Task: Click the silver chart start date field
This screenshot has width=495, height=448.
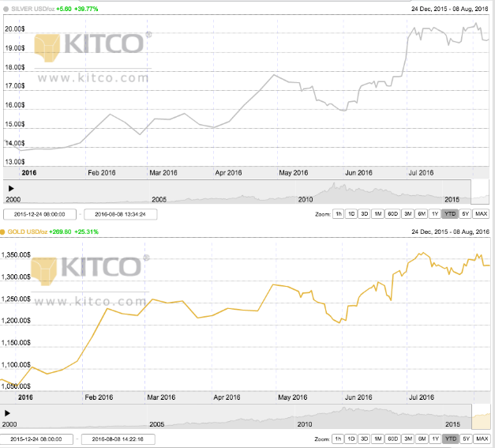Action: point(39,214)
